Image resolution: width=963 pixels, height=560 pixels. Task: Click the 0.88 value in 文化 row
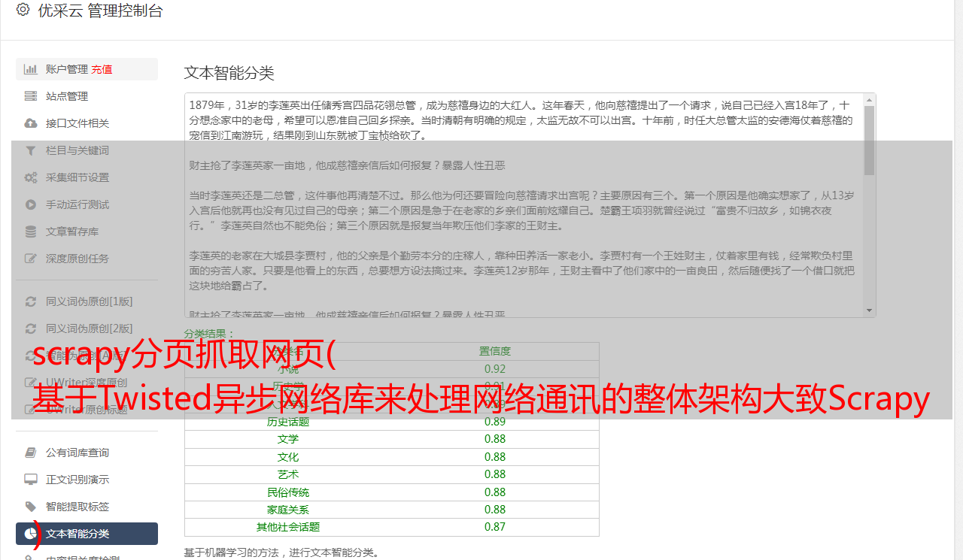495,457
